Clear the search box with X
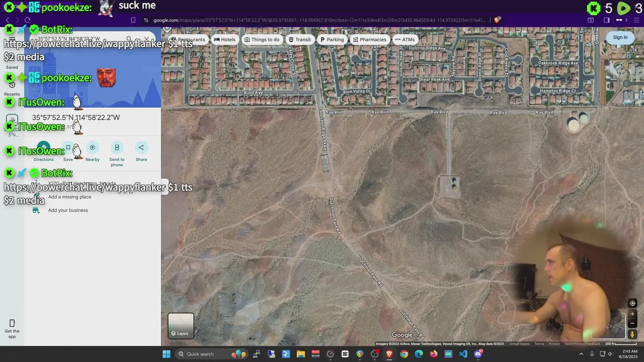Viewport: 644px width, 362px height. click(147, 39)
